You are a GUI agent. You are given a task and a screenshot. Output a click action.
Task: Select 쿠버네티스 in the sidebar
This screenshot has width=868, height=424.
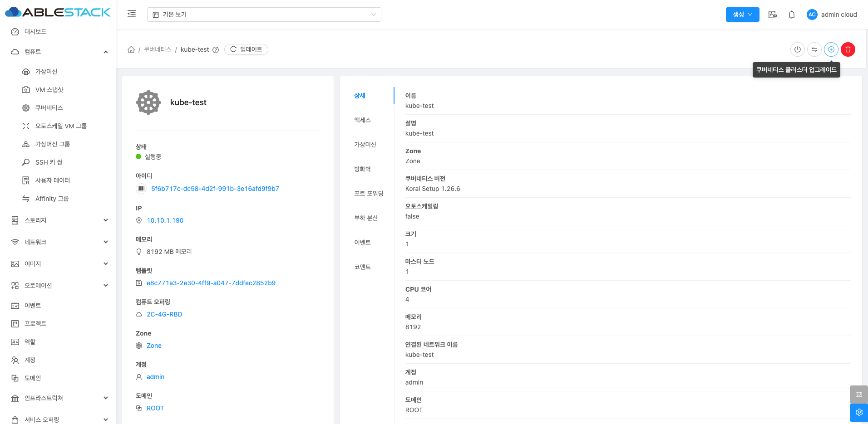pos(49,108)
